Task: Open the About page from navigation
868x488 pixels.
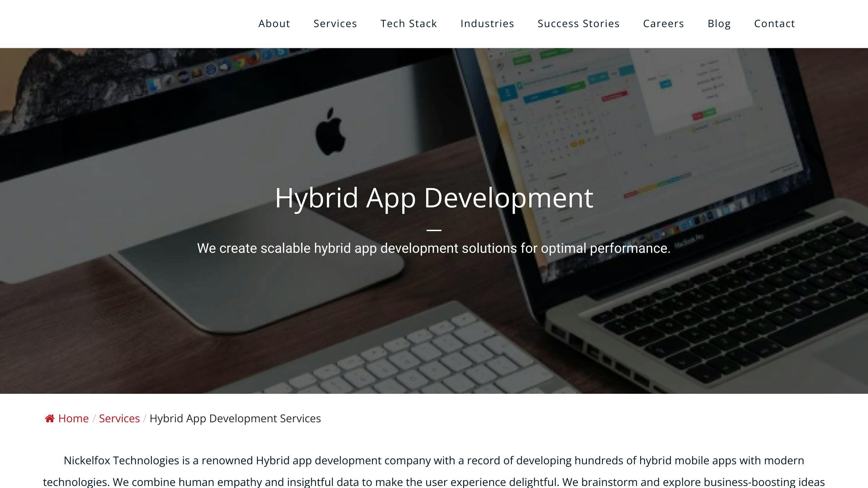Action: point(274,23)
